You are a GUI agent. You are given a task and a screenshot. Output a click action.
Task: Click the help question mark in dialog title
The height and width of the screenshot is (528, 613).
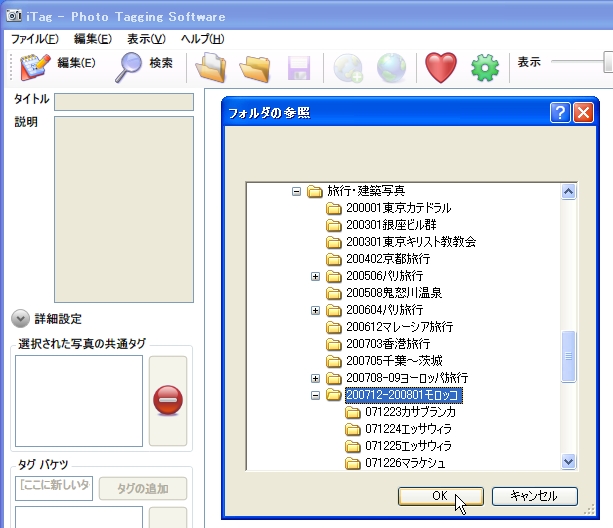click(x=560, y=113)
